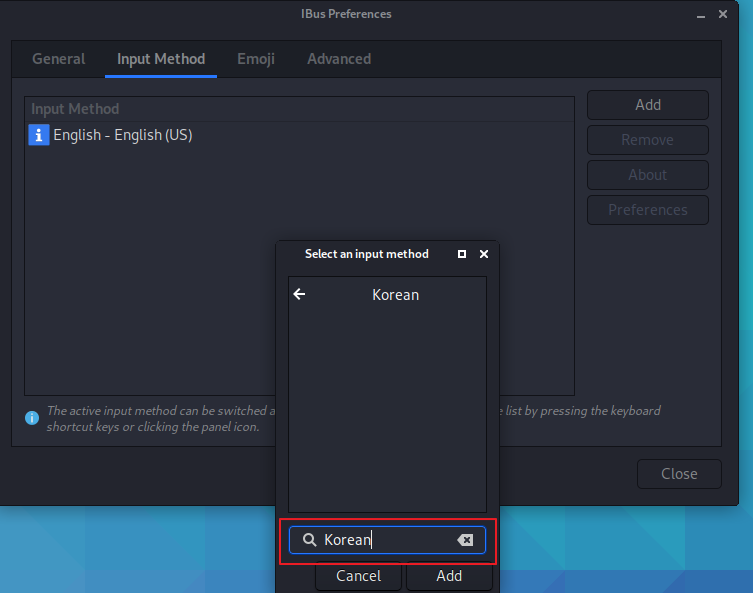Screen dimensions: 753x593
Task: Click the About button
Action: (648, 175)
